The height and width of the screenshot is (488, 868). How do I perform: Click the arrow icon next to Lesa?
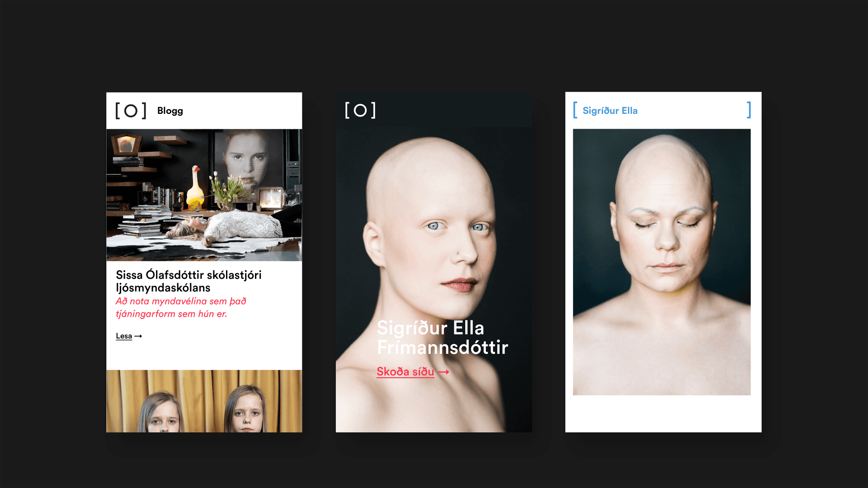[x=138, y=336]
